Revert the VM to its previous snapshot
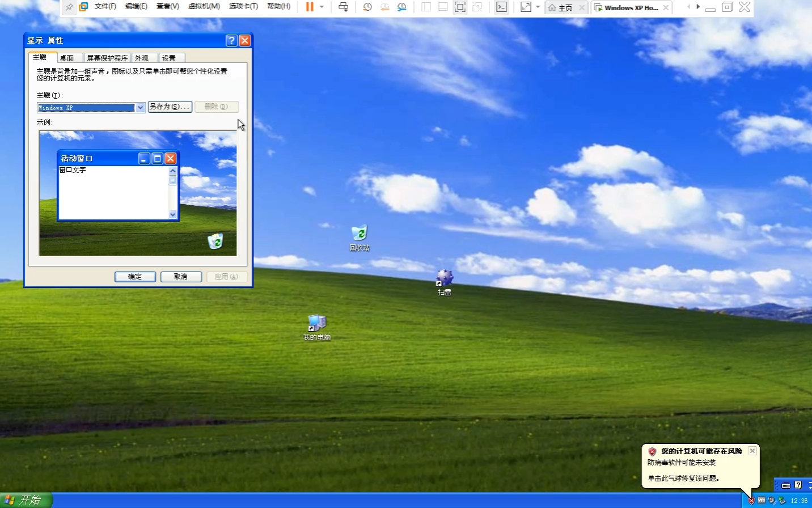This screenshot has height=508, width=812. click(x=385, y=7)
